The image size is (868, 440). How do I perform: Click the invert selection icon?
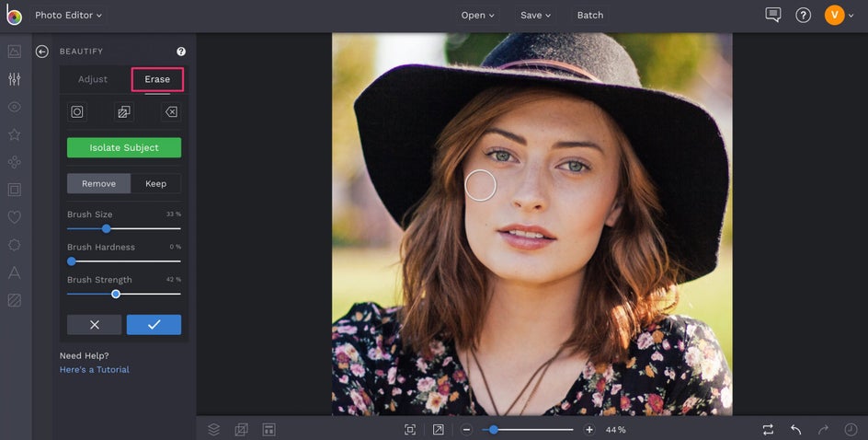[124, 112]
